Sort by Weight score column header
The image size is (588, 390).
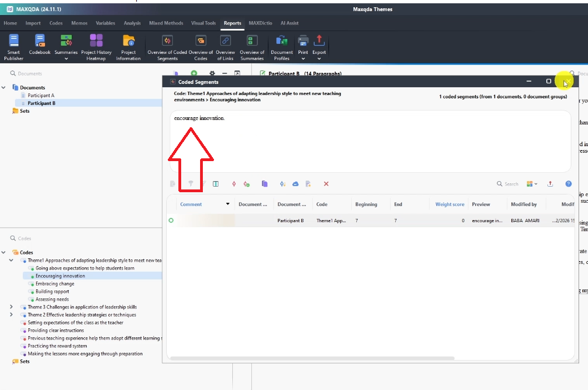(x=450, y=204)
